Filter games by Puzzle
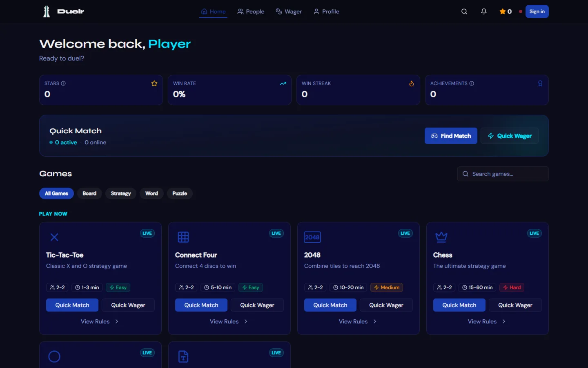 click(x=180, y=193)
